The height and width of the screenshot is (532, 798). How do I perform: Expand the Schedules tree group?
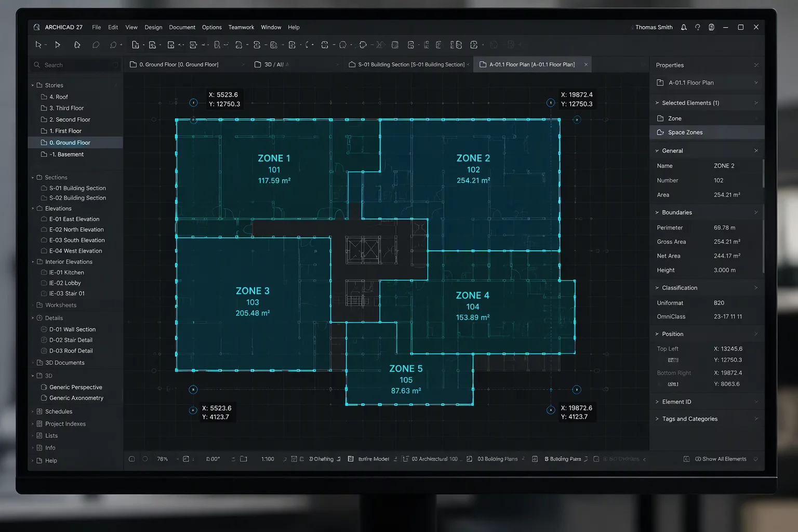[x=33, y=411]
